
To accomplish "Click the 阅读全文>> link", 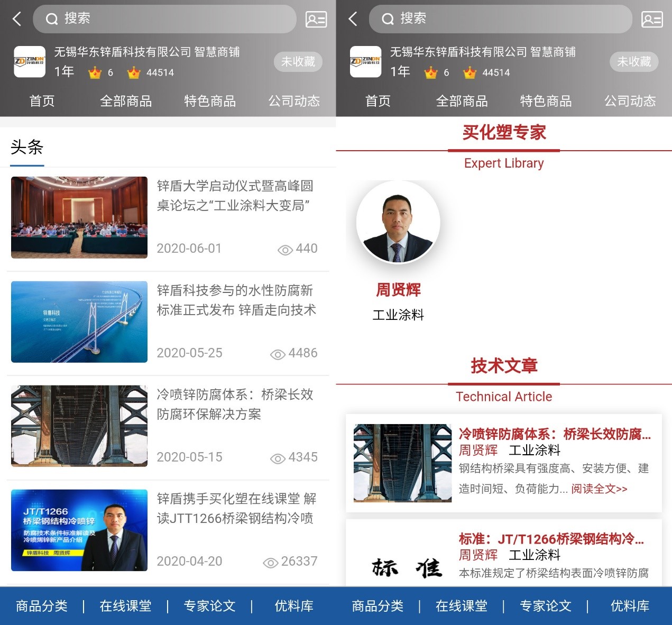I will click(x=599, y=489).
